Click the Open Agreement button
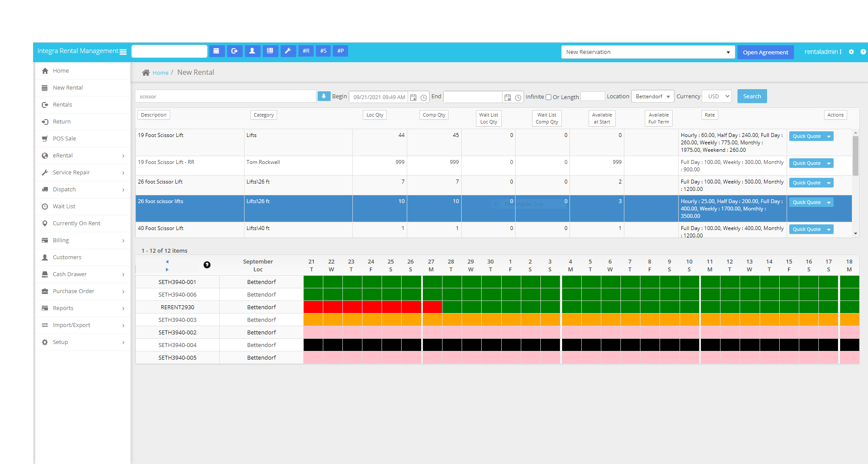This screenshot has width=868, height=464. [765, 52]
